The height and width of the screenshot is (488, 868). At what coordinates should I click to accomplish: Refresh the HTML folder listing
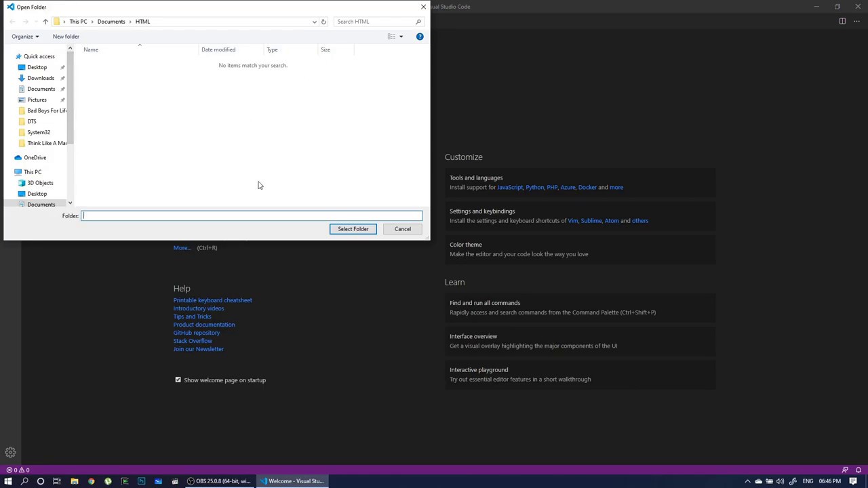coord(323,22)
